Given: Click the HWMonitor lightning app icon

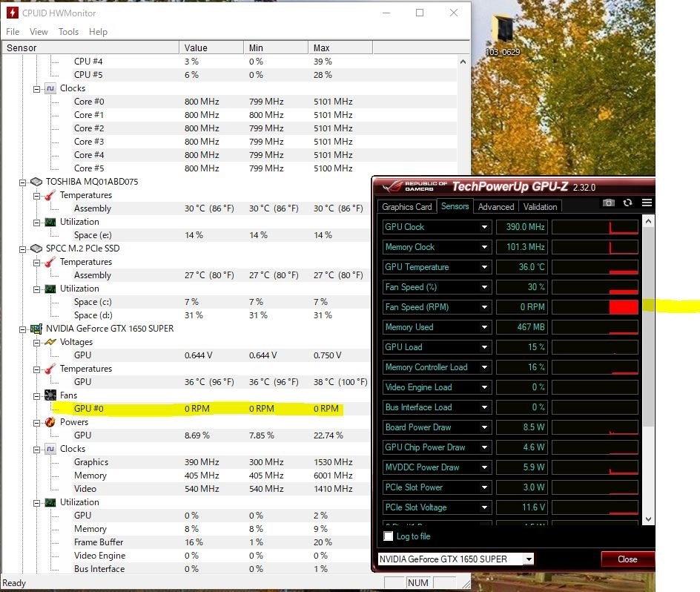Looking at the screenshot, I should (13, 13).
